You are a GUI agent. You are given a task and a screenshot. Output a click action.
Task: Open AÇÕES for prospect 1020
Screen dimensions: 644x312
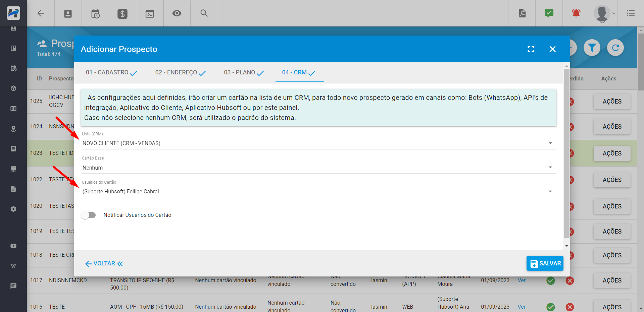(612, 206)
